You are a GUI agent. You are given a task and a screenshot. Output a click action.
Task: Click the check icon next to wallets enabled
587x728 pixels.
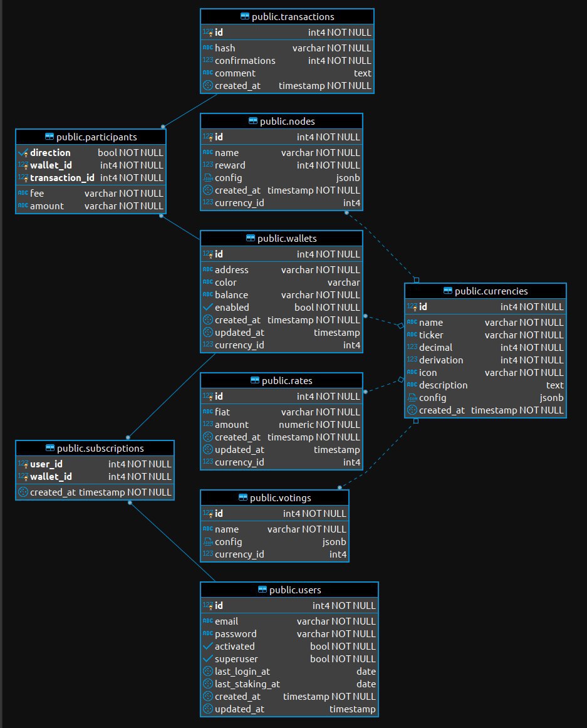click(207, 308)
